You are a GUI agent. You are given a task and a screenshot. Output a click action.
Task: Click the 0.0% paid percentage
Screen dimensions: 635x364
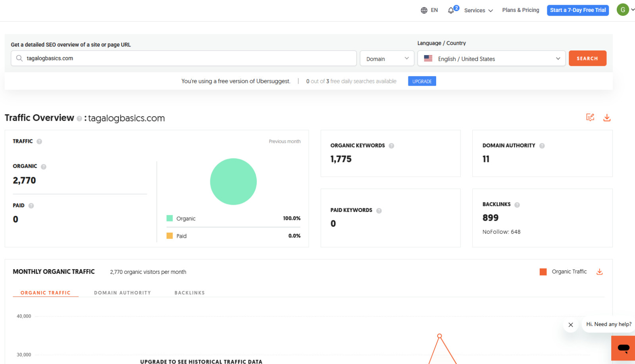pos(294,236)
